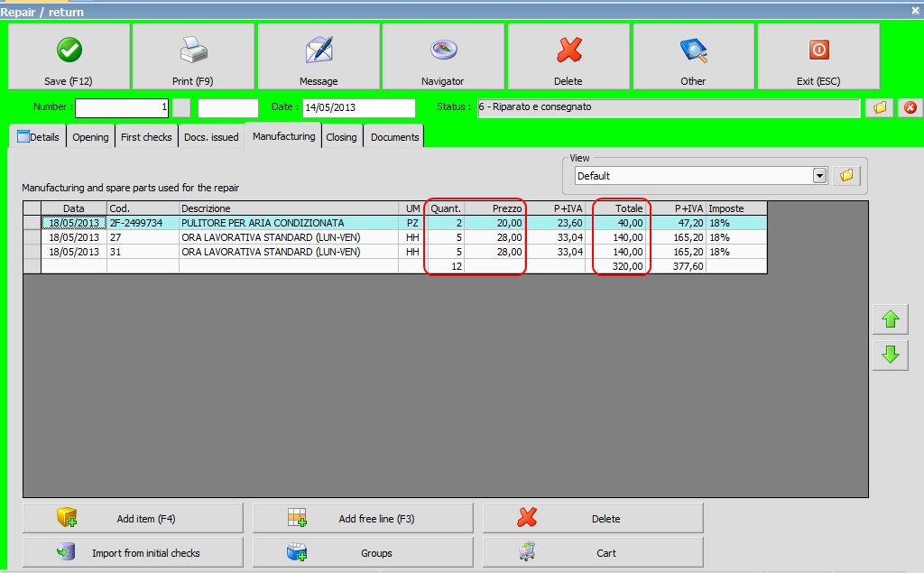Screen dimensions: 924x573
Task: Click the Add free line (F3) button
Action: coord(363,518)
